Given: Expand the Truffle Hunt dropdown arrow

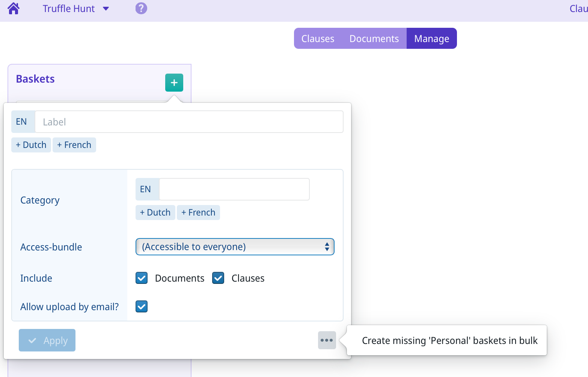Looking at the screenshot, I should (106, 9).
